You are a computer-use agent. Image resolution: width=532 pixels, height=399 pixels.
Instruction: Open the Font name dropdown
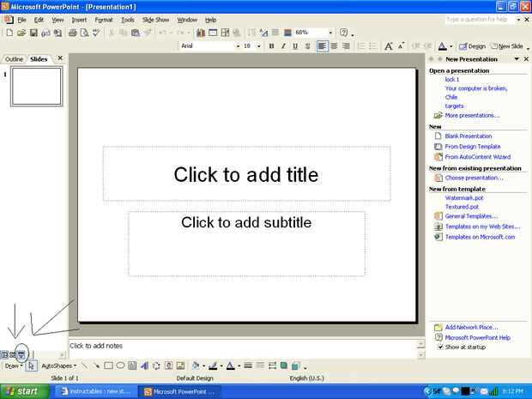(238, 46)
